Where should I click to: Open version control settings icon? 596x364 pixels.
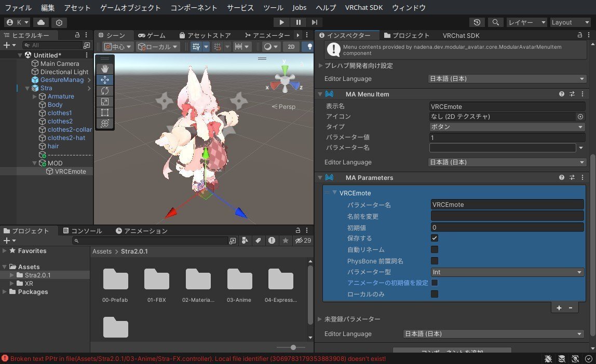coord(59,22)
